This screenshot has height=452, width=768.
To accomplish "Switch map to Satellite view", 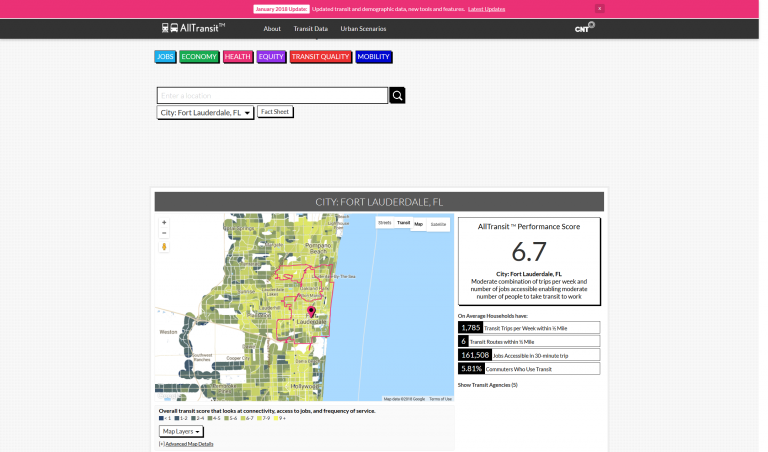I will (x=438, y=224).
